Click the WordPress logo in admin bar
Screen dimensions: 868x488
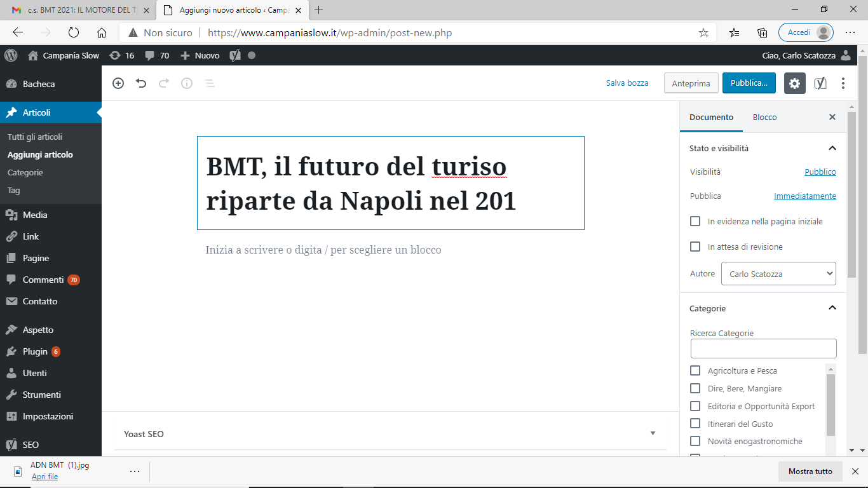click(11, 55)
